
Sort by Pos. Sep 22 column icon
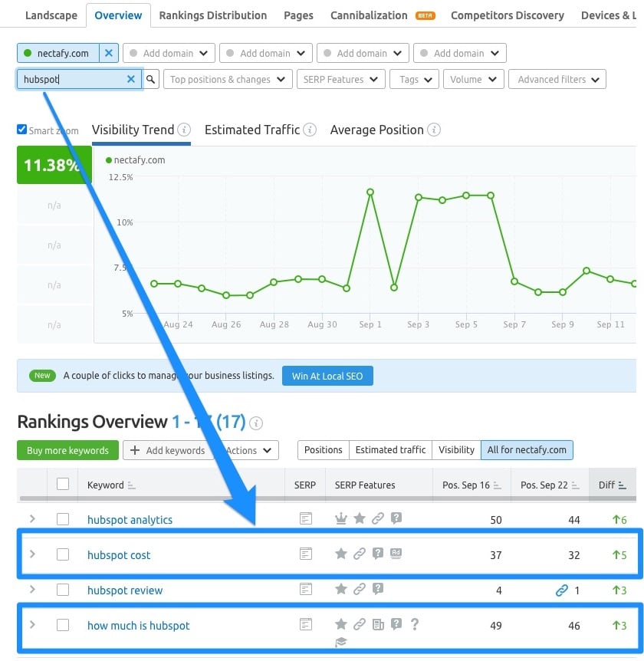click(x=575, y=485)
